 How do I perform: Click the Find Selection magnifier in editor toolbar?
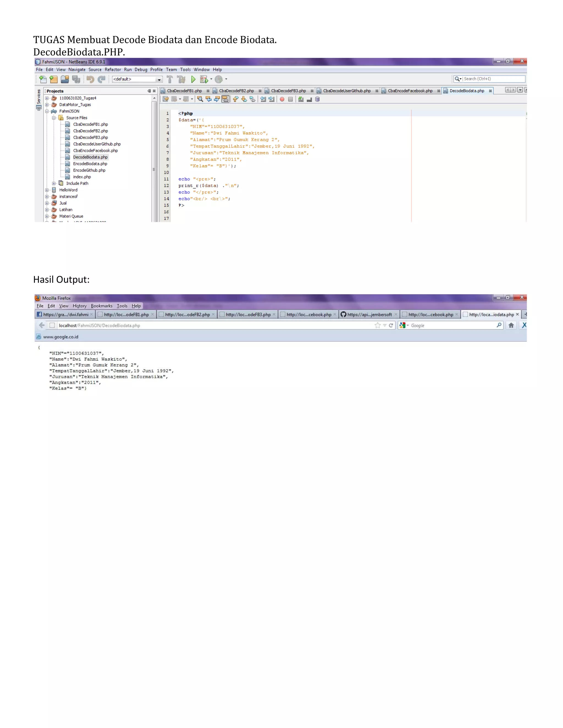200,99
